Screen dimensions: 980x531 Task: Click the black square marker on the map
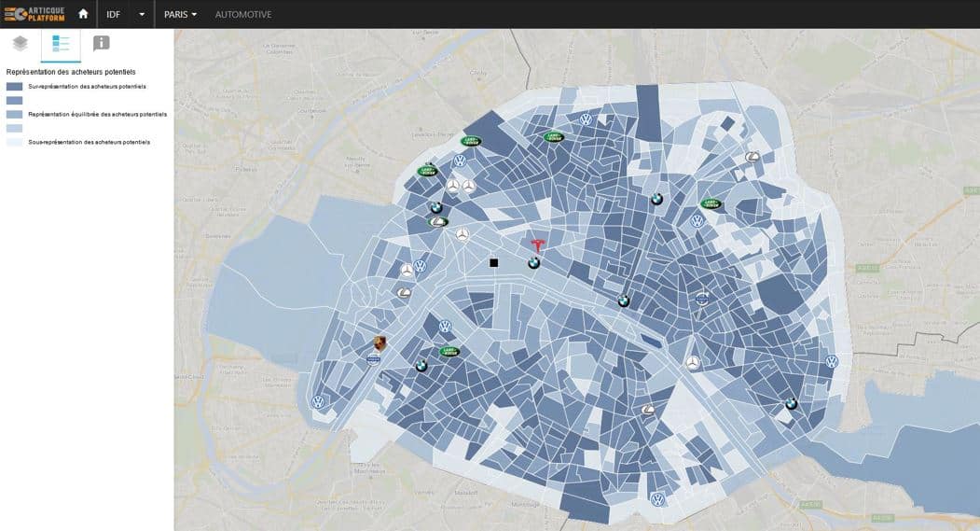(494, 262)
